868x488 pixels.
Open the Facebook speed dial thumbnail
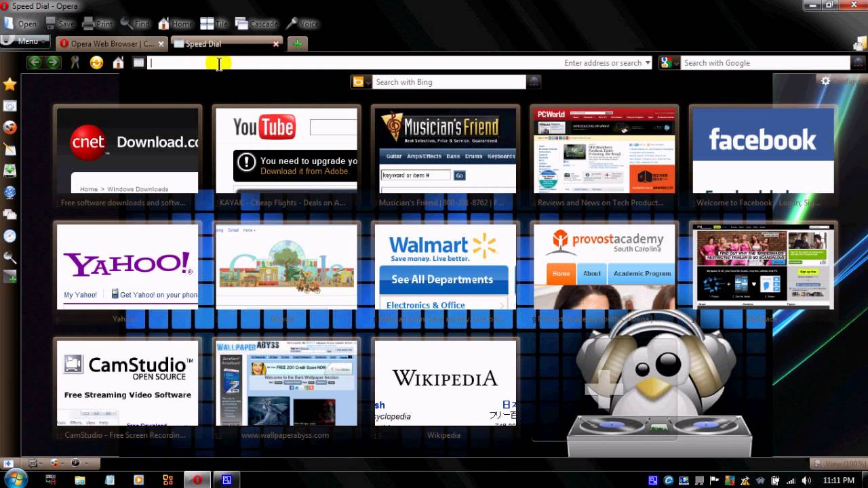pos(762,150)
